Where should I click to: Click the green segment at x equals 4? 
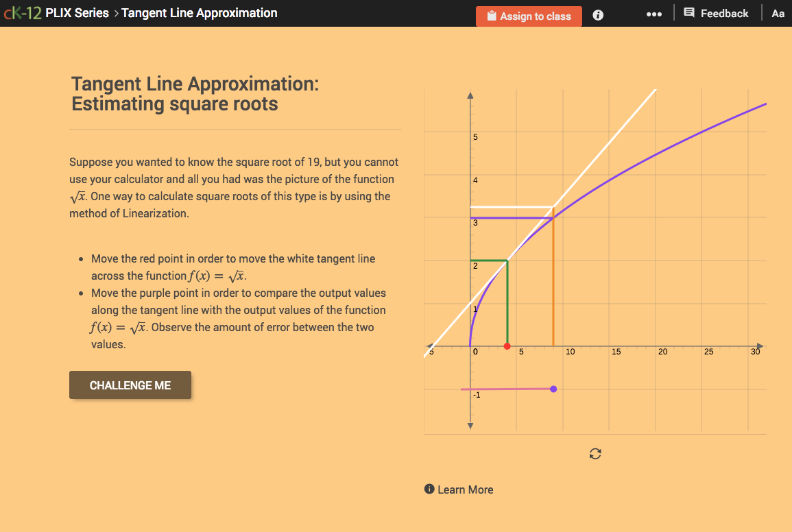click(507, 302)
